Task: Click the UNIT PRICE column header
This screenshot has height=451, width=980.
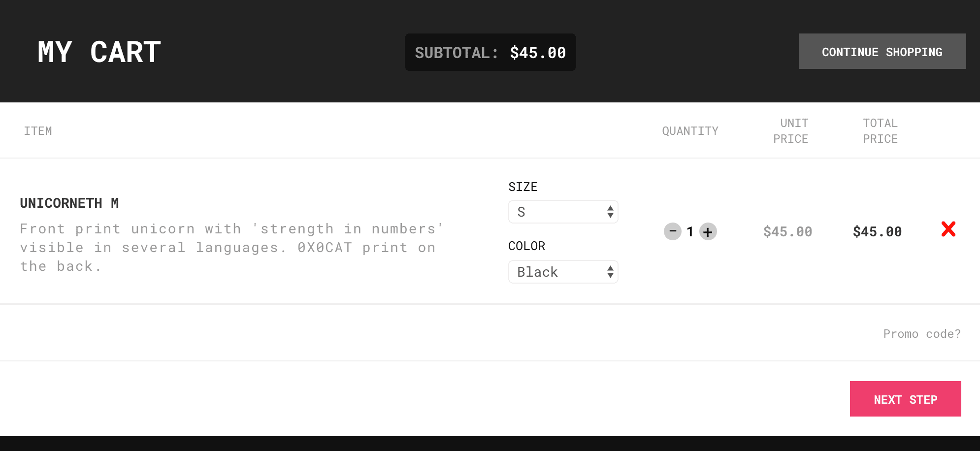Action: (x=790, y=131)
